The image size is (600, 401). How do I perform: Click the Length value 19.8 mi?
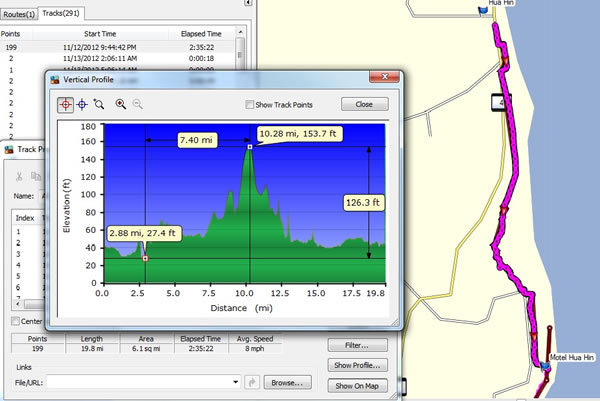coord(91,349)
